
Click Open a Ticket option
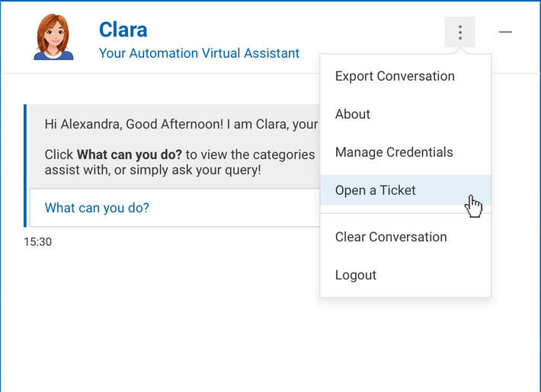(x=376, y=190)
